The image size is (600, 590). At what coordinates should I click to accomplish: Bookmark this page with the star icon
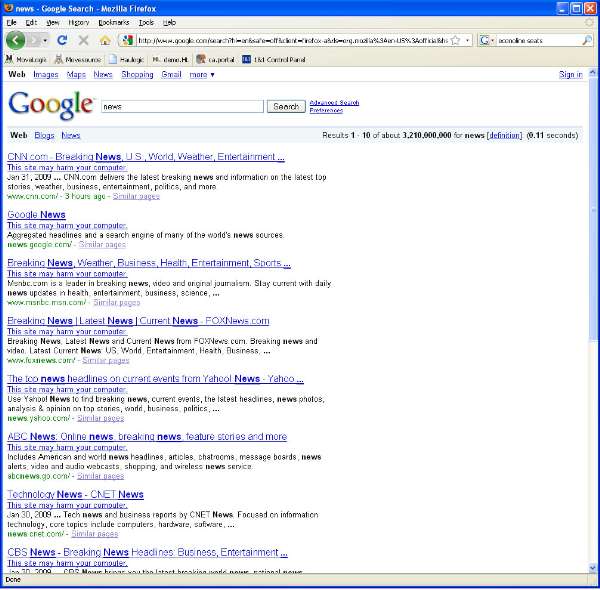click(455, 40)
